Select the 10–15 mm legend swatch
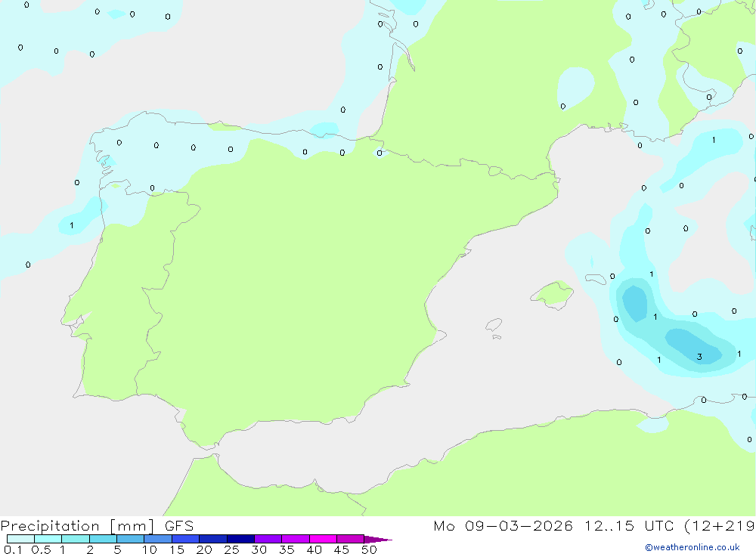This screenshot has height=554, width=756. click(x=158, y=539)
